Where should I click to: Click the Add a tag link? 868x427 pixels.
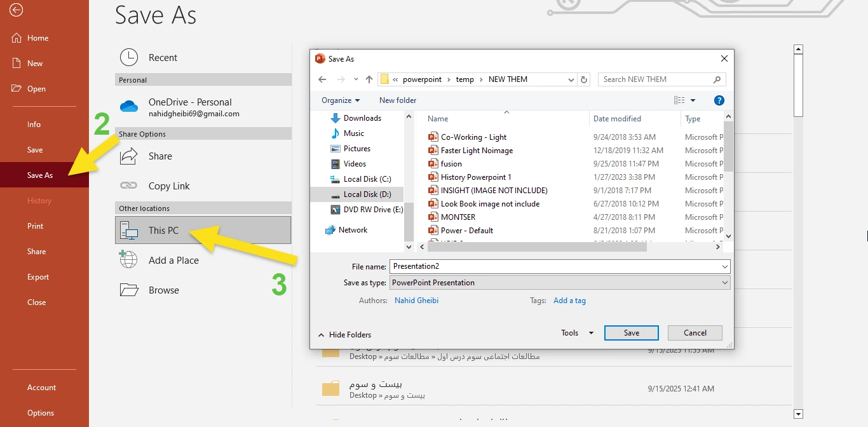[569, 301]
